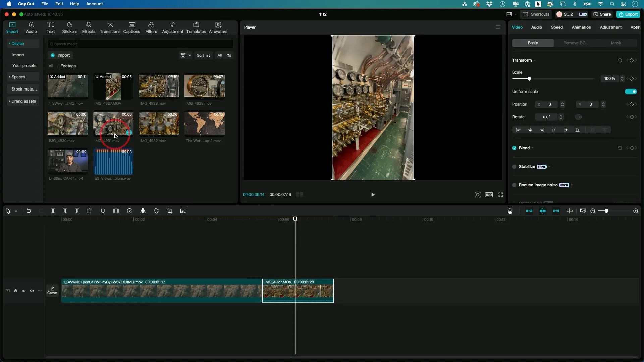Select the Split clip tool
Viewport: 644px width, 362px height.
coord(53,211)
